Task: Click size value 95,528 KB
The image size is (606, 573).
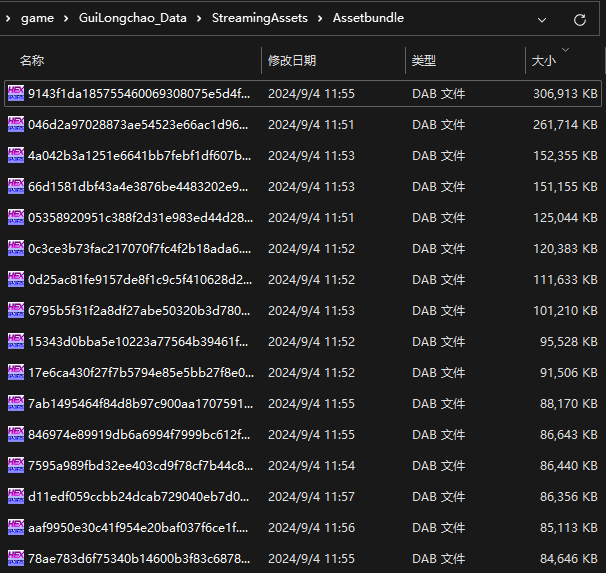Action: coord(569,342)
